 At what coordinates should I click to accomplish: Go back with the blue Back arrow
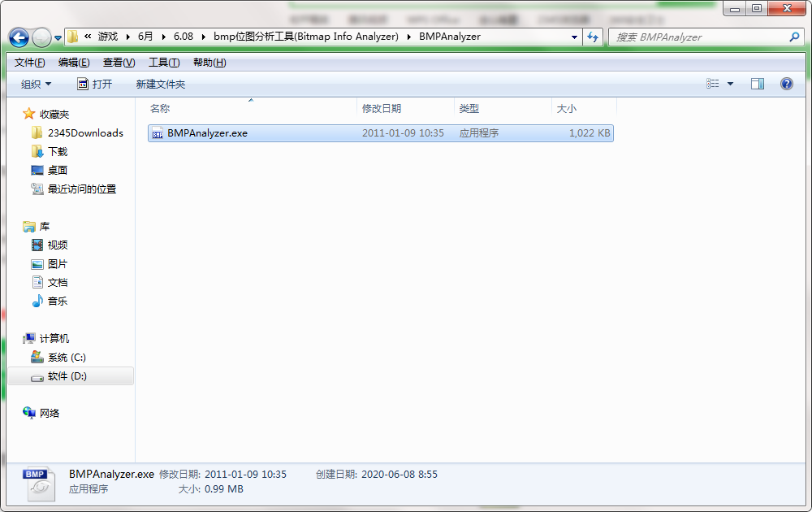click(19, 37)
